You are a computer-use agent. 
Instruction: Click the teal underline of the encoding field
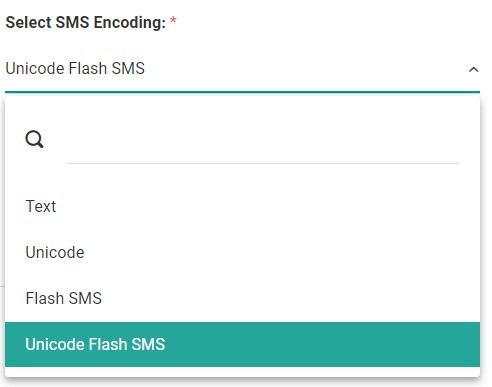(x=242, y=92)
